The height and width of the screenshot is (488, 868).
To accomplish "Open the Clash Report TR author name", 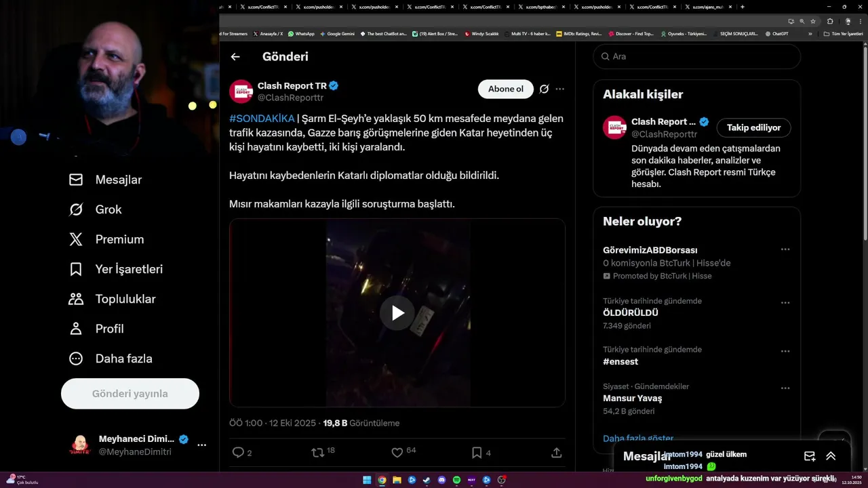I will pos(292,86).
